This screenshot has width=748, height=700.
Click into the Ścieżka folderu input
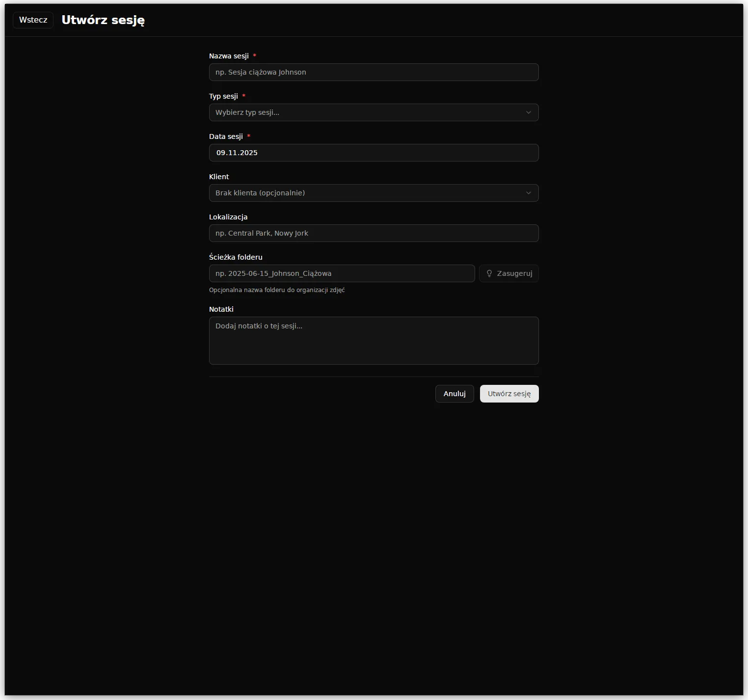pyautogui.click(x=342, y=273)
